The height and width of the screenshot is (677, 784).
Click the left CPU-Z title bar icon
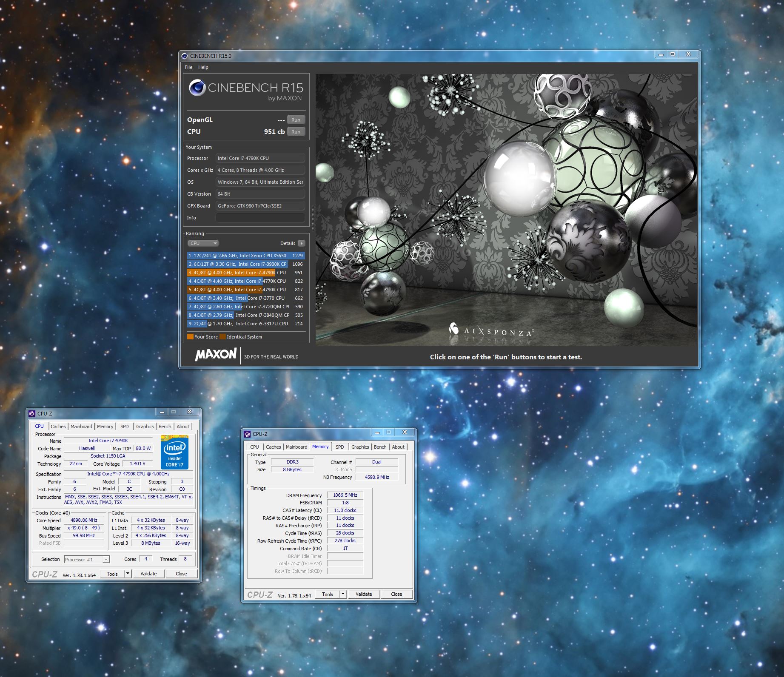pyautogui.click(x=32, y=413)
